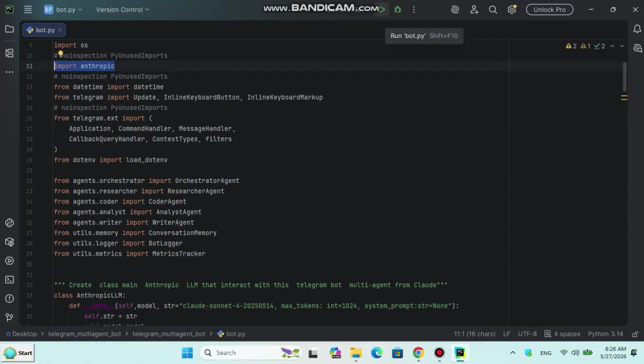Click first telegram_multiagent_bot breadcrumb
644x364 pixels.
tap(84, 334)
